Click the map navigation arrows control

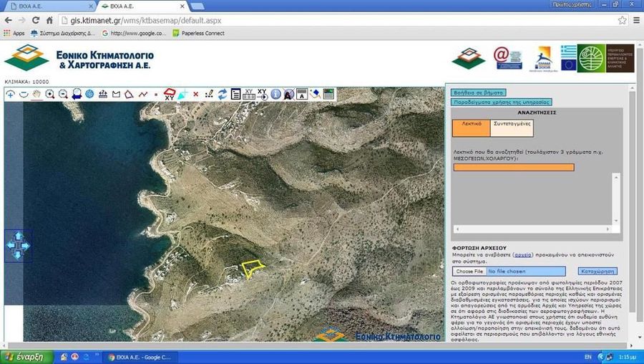pyautogui.click(x=18, y=245)
